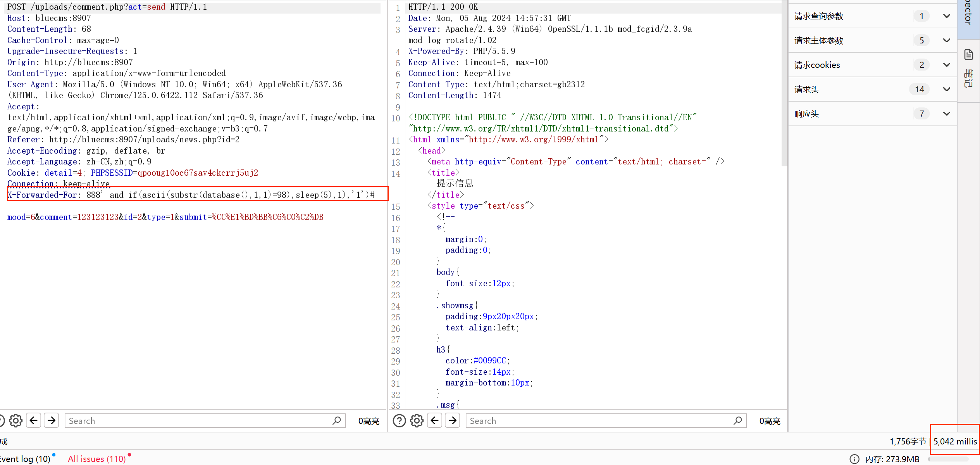The width and height of the screenshot is (980, 465).
Task: Click the response Keep-Alive: timeout=5 line
Action: (478, 62)
